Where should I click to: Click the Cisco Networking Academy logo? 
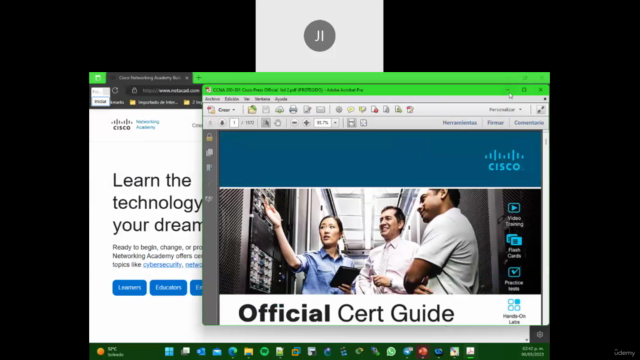click(x=135, y=124)
